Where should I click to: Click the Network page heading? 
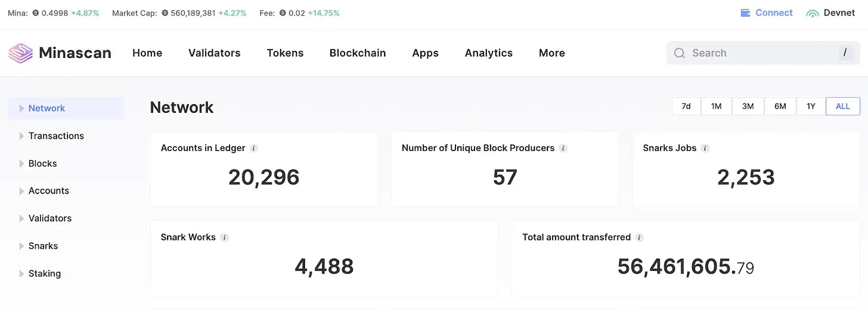[182, 107]
